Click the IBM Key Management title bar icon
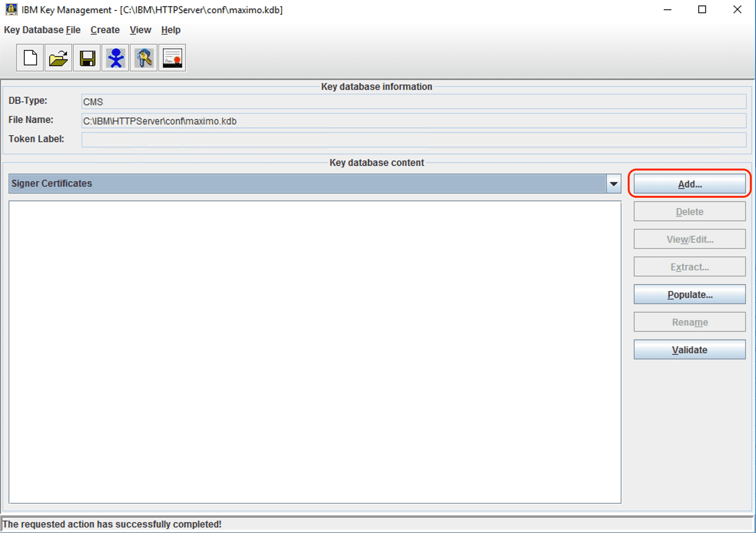 pos(11,9)
